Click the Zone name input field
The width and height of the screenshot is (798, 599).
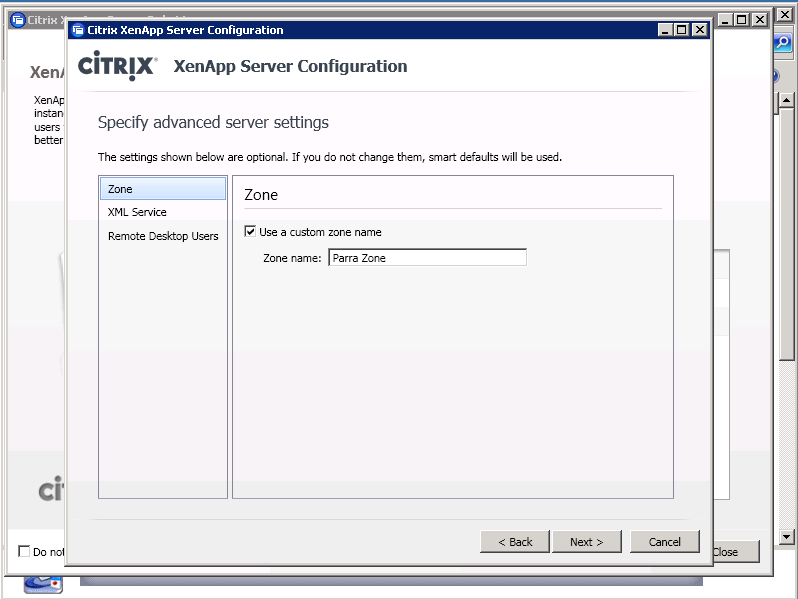pos(427,258)
